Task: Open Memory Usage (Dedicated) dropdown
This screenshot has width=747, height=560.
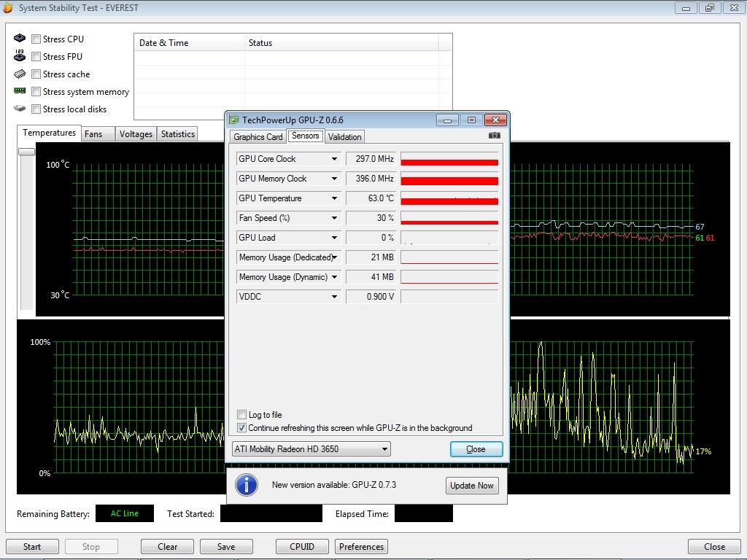Action: pos(334,257)
